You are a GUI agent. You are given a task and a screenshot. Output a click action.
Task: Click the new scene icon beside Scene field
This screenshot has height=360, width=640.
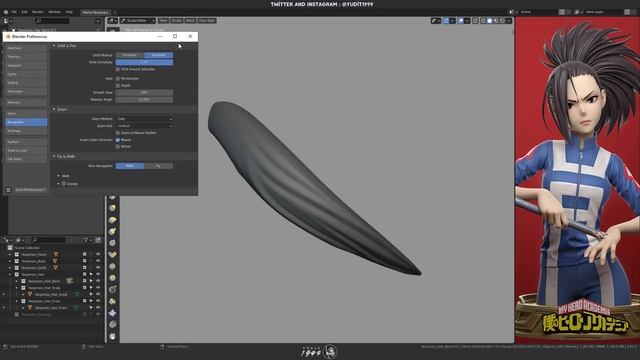pos(562,12)
